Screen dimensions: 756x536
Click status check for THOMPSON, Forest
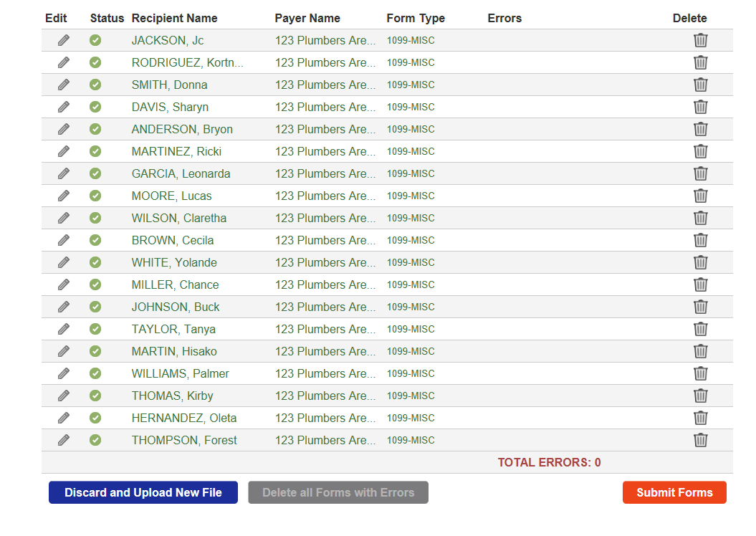point(95,439)
